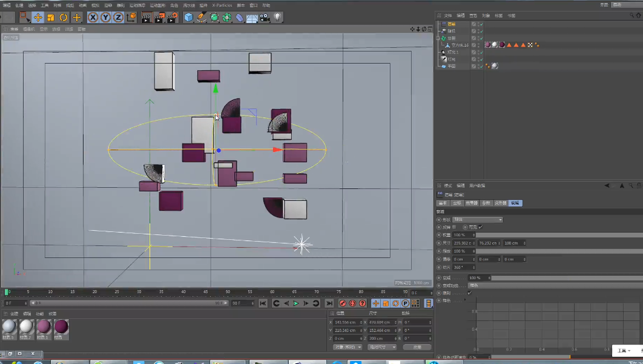Enable the invert checkbox in falloff settings
Image resolution: width=643 pixels, height=364 pixels.
pyautogui.click(x=454, y=227)
